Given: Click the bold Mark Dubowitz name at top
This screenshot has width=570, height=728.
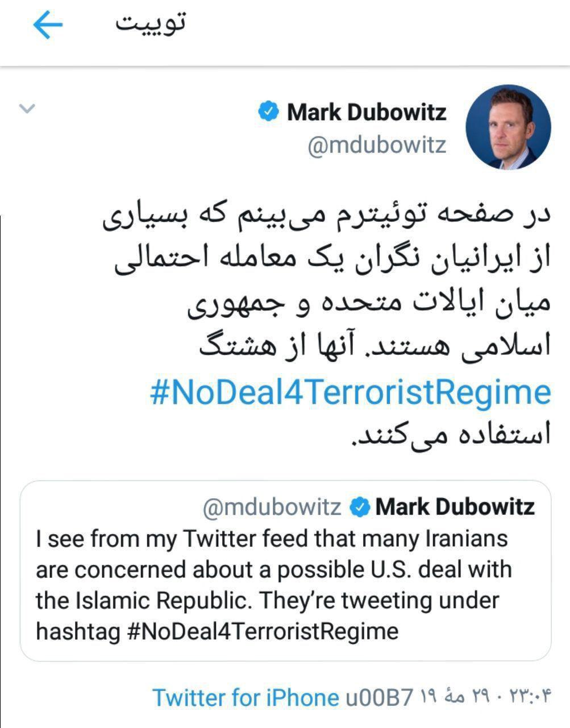Looking at the screenshot, I should pyautogui.click(x=367, y=112).
